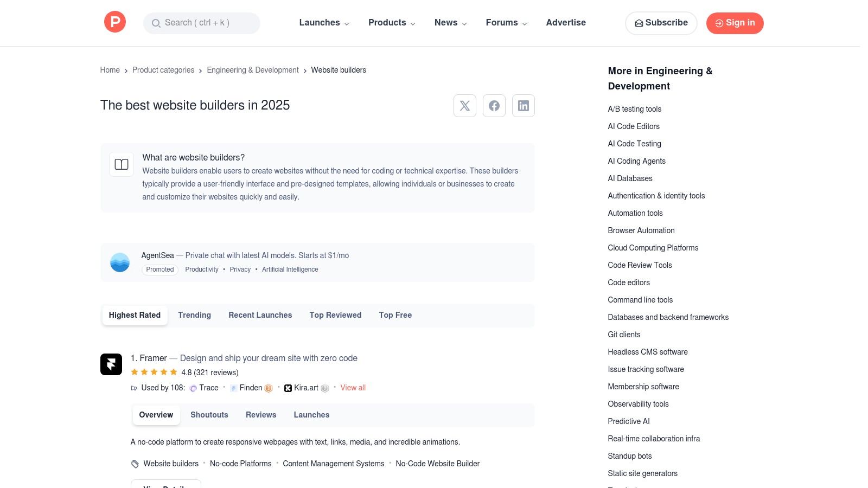Open the No-code Platforms category tag

[241, 464]
